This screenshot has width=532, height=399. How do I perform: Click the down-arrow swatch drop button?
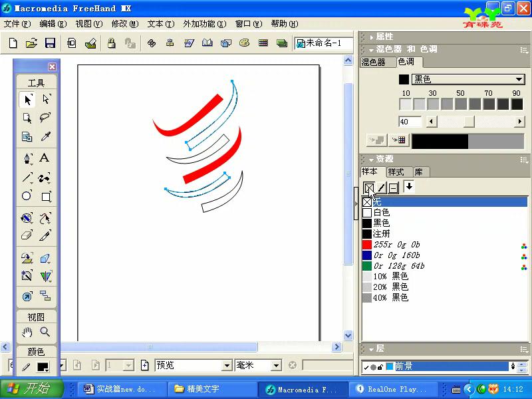point(409,187)
